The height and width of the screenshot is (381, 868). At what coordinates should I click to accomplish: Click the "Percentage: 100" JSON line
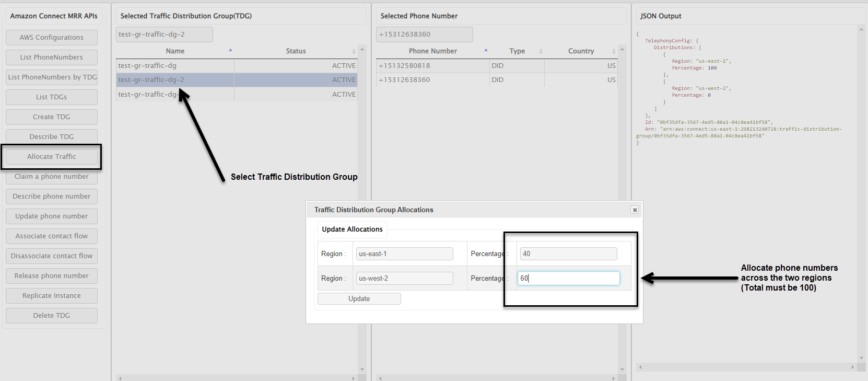[x=694, y=68]
